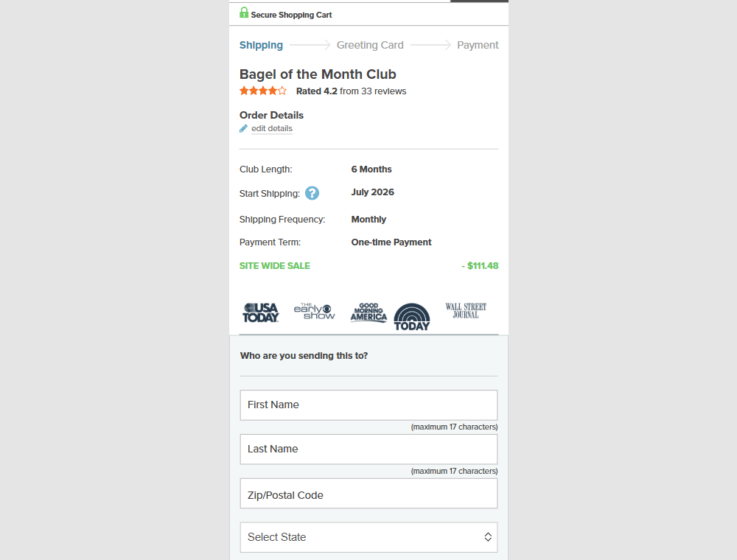
Task: Click The Early Show logo
Action: tap(315, 311)
